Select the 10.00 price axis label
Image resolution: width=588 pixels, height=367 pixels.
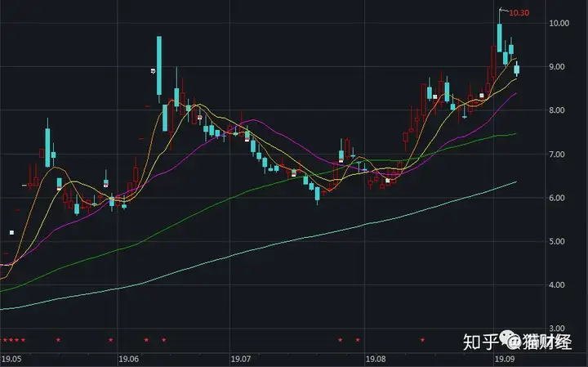click(x=559, y=23)
